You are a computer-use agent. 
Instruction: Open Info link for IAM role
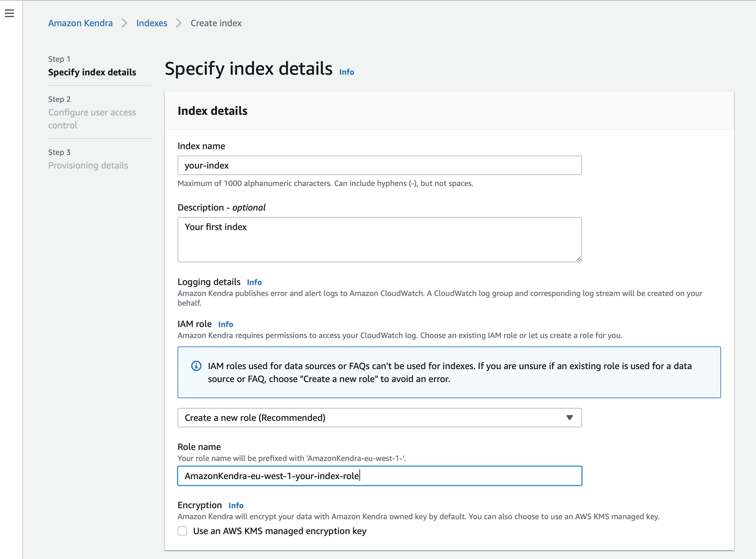pyautogui.click(x=225, y=324)
